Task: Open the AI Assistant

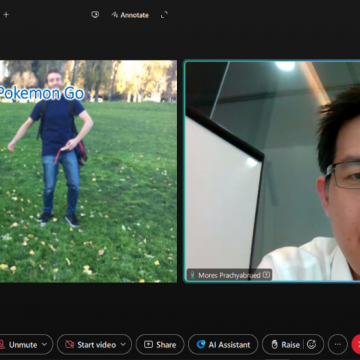Action: pyautogui.click(x=223, y=345)
